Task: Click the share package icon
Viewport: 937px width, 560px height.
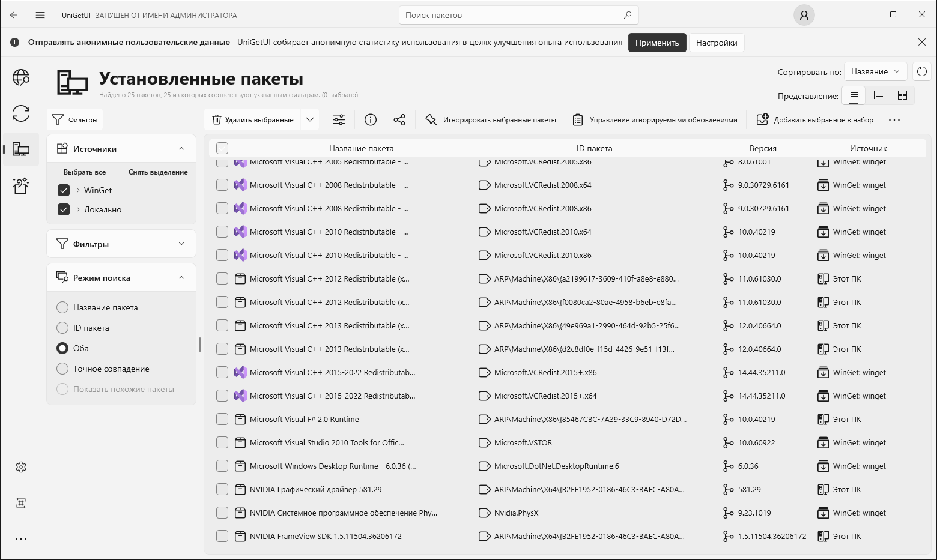Action: (399, 120)
